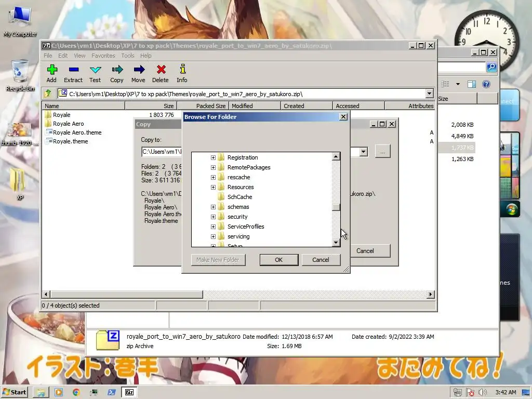The height and width of the screenshot is (399, 532).
Task: Click the Start button
Action: coord(15,392)
